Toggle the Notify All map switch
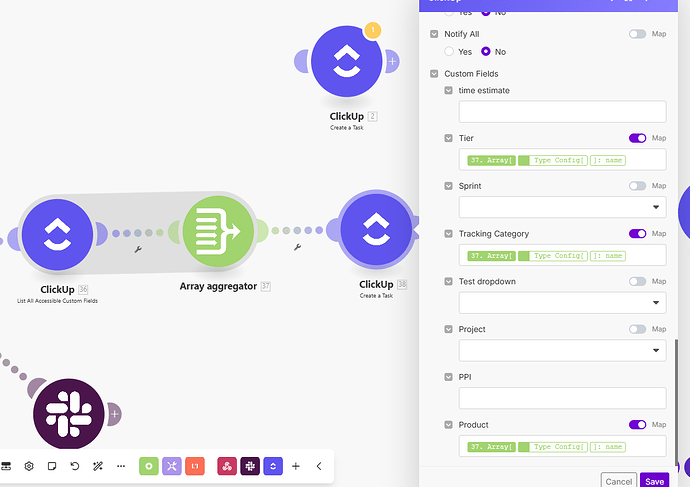 tap(637, 34)
